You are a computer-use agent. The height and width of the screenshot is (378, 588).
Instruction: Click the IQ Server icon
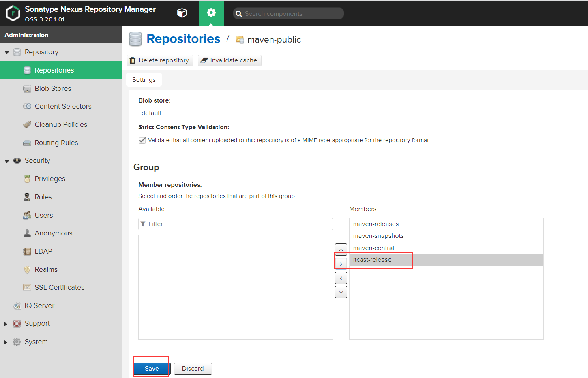pyautogui.click(x=17, y=305)
